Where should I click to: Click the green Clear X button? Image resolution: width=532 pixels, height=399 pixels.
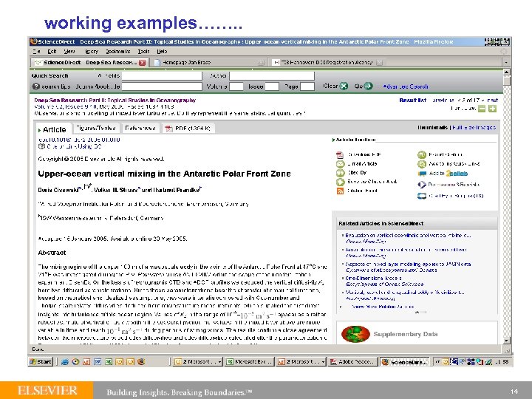(344, 86)
